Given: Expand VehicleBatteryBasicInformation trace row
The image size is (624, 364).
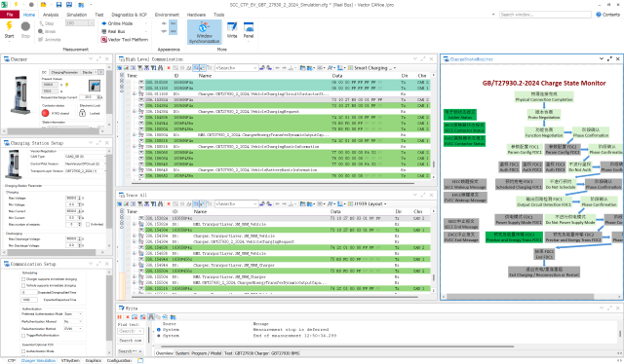Looking at the screenshot, I should [x=134, y=170].
